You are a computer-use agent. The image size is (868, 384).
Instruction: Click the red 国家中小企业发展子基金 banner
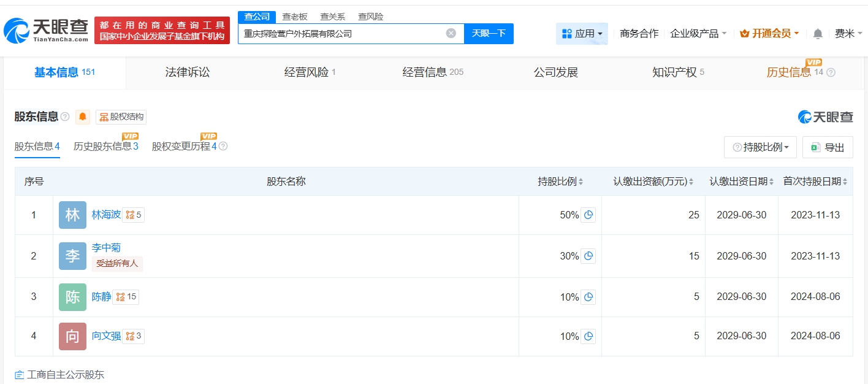coord(162,31)
